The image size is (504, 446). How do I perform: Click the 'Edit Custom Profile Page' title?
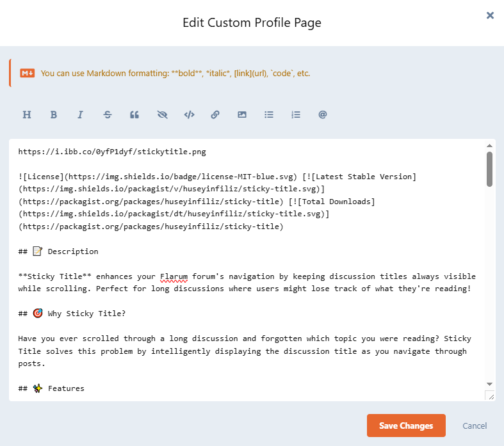point(252,23)
